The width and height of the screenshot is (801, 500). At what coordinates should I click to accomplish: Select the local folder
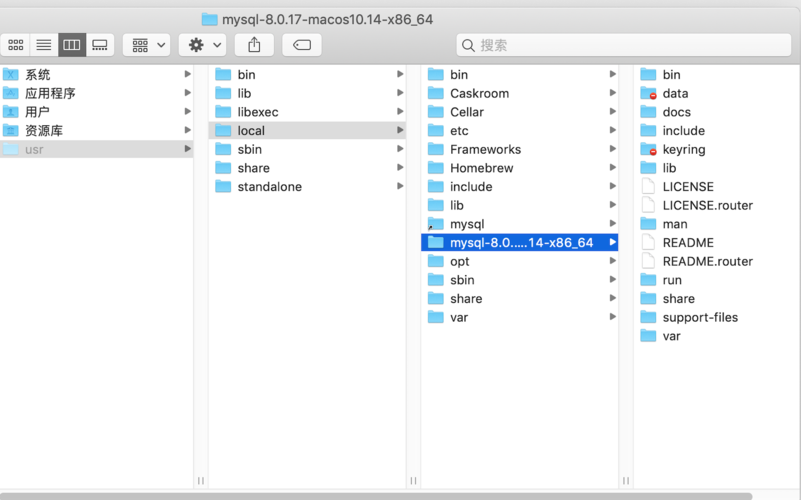point(307,130)
